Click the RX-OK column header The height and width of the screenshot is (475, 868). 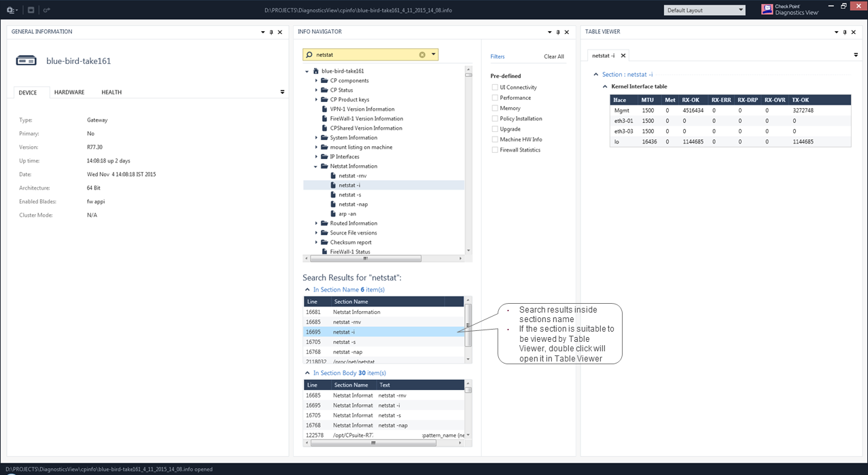694,100
